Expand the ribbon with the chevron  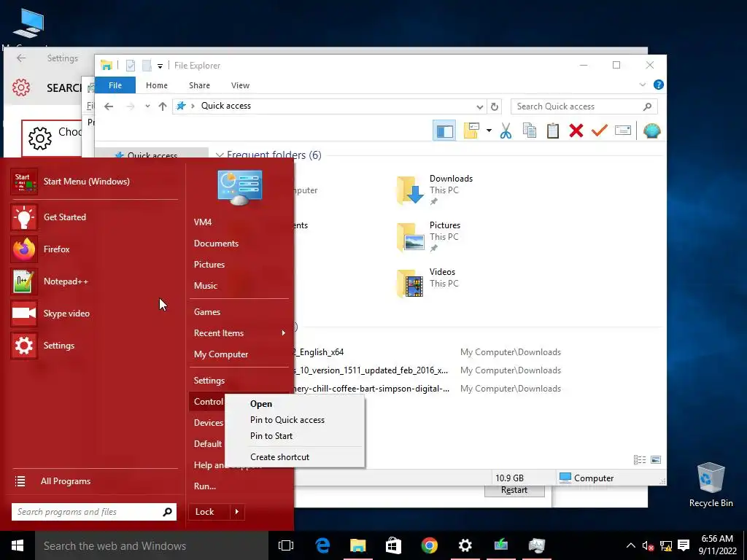[643, 85]
